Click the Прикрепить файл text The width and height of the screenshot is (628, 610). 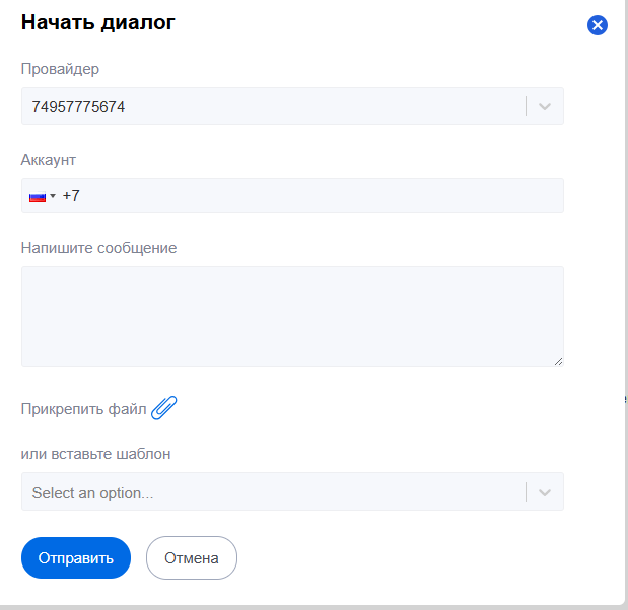(x=83, y=409)
